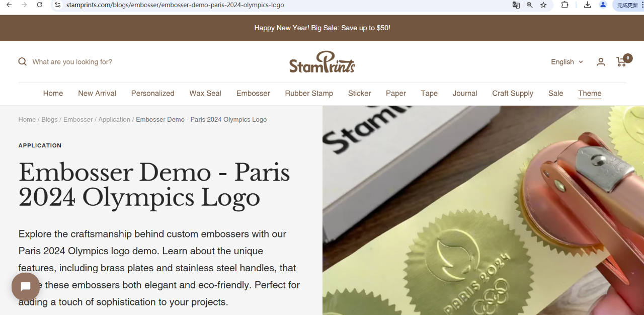Select the Theme navigation item

coord(590,94)
